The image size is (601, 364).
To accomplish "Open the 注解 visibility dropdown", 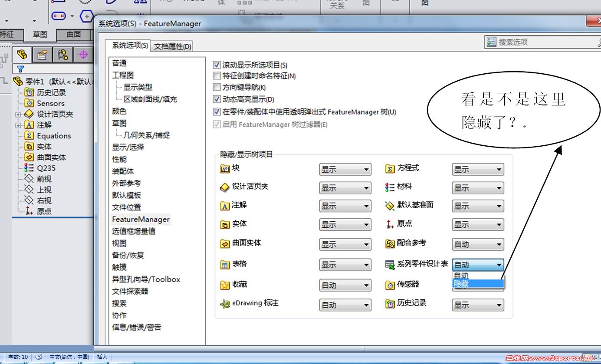I will click(345, 207).
